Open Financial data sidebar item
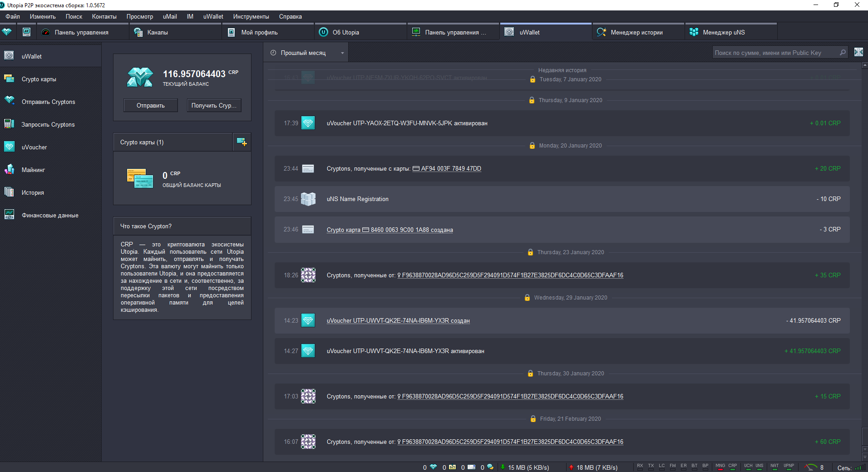Image resolution: width=868 pixels, height=472 pixels. [50, 215]
